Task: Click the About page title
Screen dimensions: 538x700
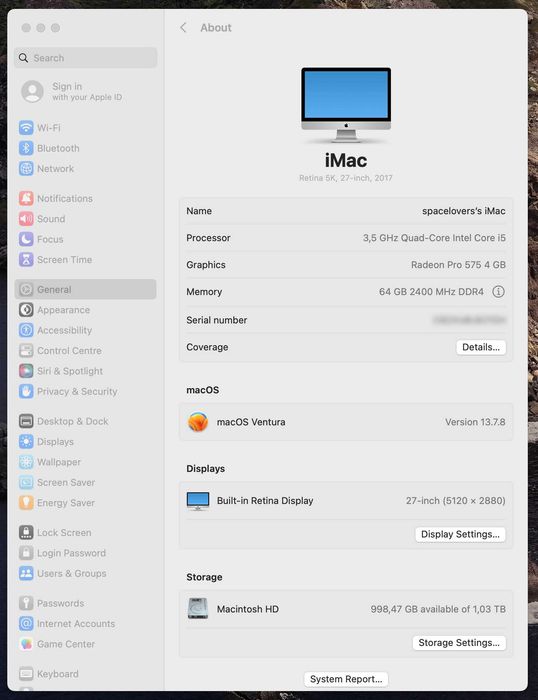Action: point(216,28)
